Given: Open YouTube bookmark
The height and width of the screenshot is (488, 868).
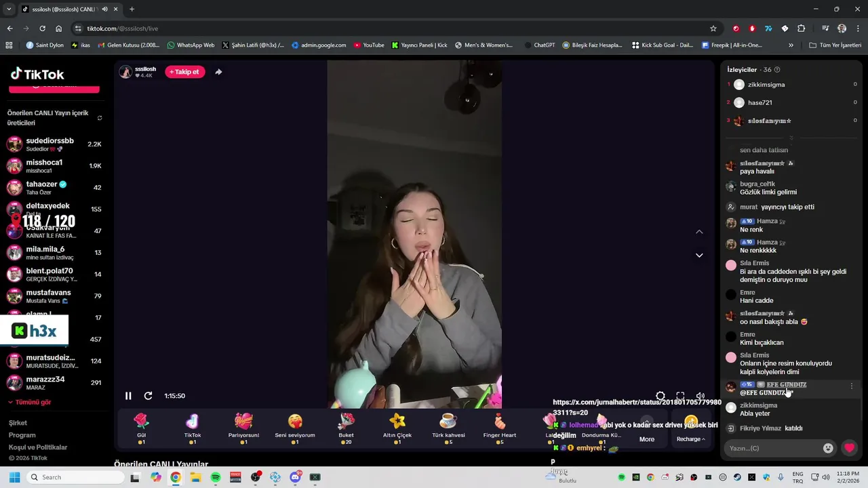Looking at the screenshot, I should pyautogui.click(x=368, y=45).
